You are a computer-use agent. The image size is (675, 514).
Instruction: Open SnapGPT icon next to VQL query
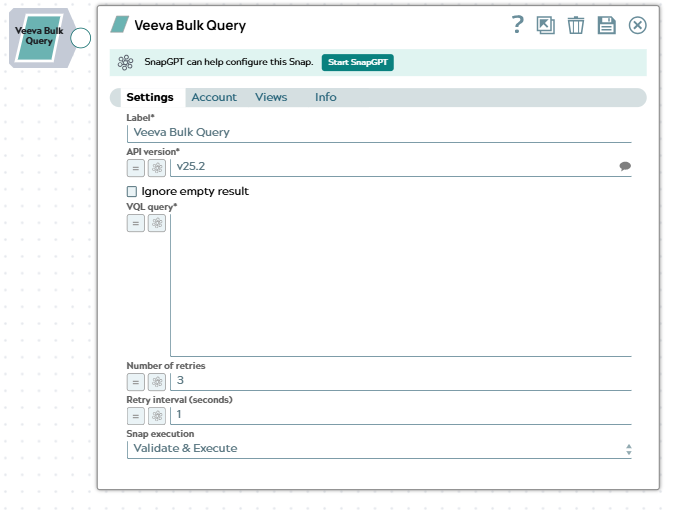(x=157, y=223)
